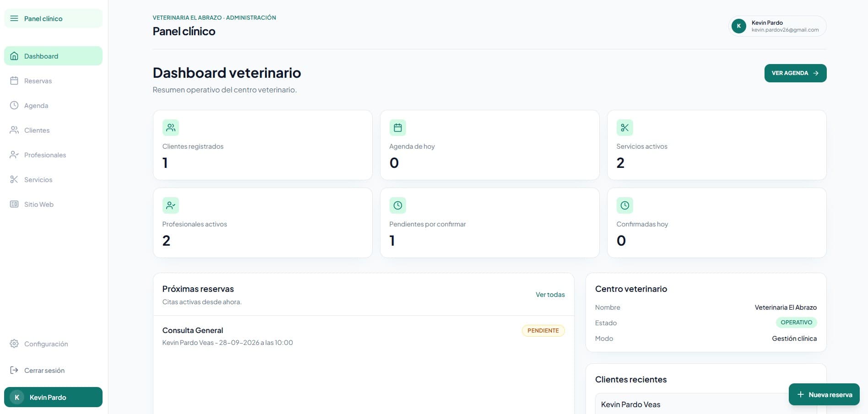Select Kevin Pardo Veas under Clientes recientes
This screenshot has width=868, height=414.
point(630,404)
